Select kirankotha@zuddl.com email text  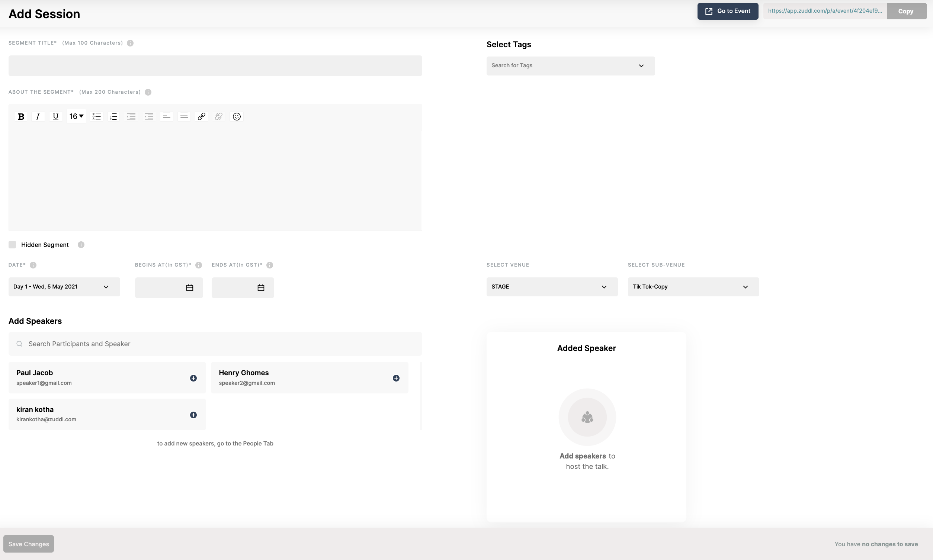pyautogui.click(x=46, y=419)
